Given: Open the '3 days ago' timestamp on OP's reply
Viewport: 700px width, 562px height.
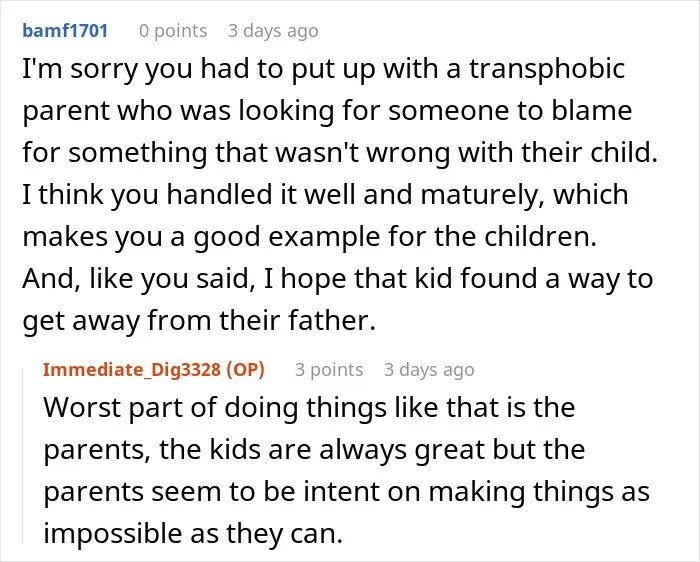Looking at the screenshot, I should [x=429, y=370].
